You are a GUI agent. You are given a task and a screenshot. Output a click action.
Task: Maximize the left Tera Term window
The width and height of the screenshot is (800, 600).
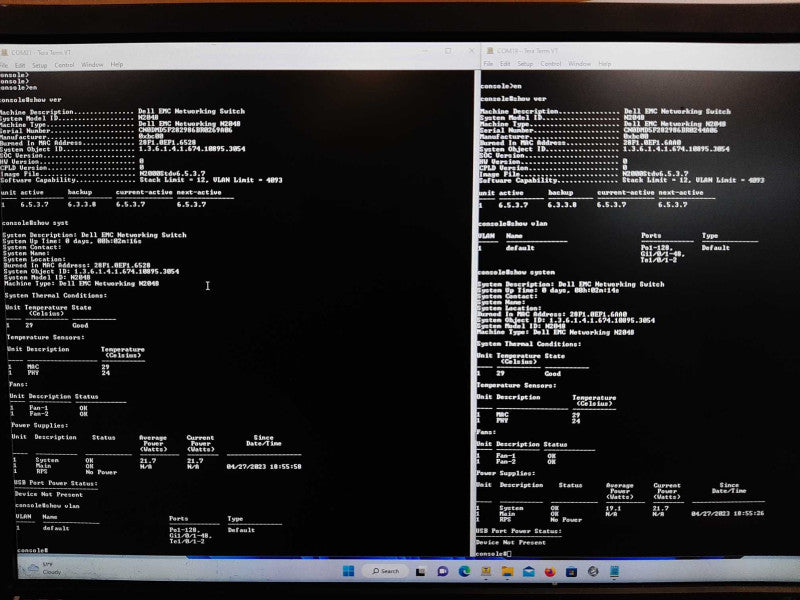click(x=448, y=51)
